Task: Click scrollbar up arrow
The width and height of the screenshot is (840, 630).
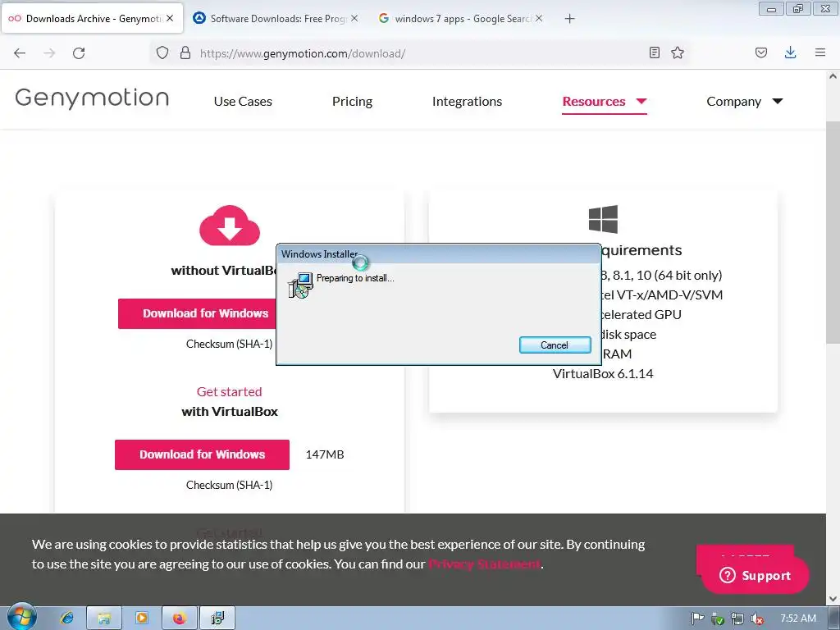Action: [x=833, y=76]
